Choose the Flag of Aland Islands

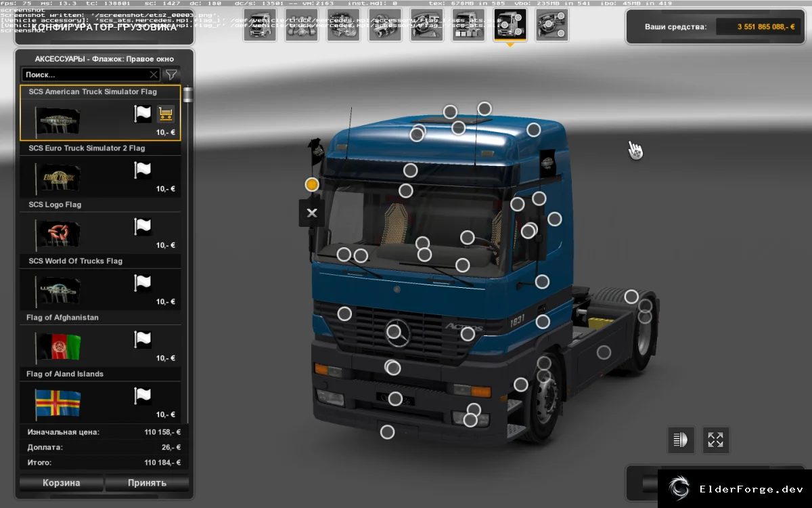coord(101,396)
